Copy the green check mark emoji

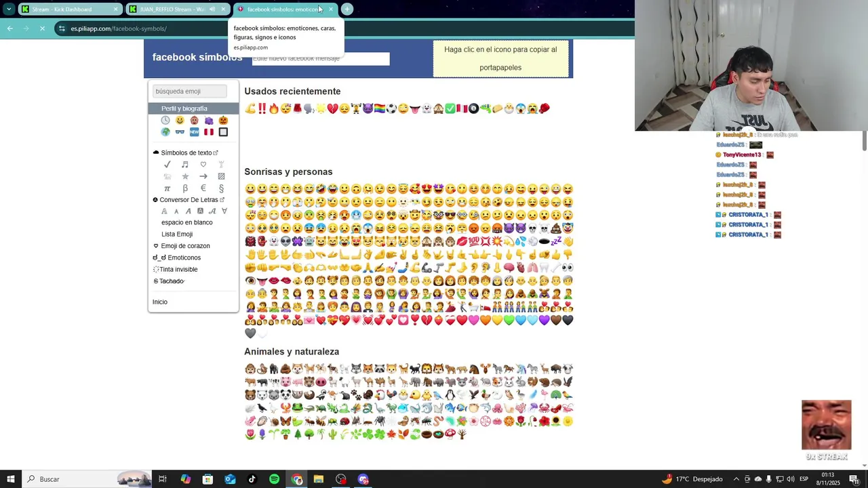450,108
